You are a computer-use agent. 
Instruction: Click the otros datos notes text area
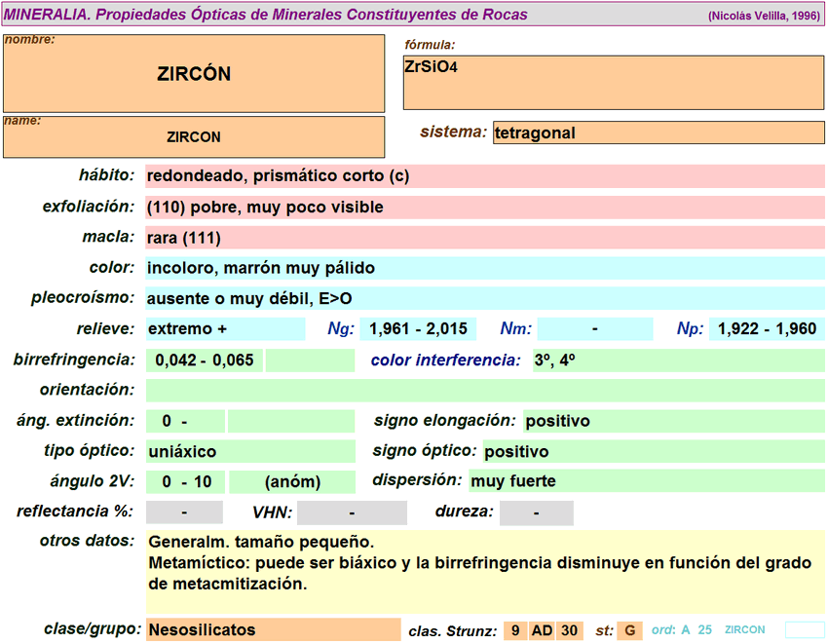click(484, 570)
